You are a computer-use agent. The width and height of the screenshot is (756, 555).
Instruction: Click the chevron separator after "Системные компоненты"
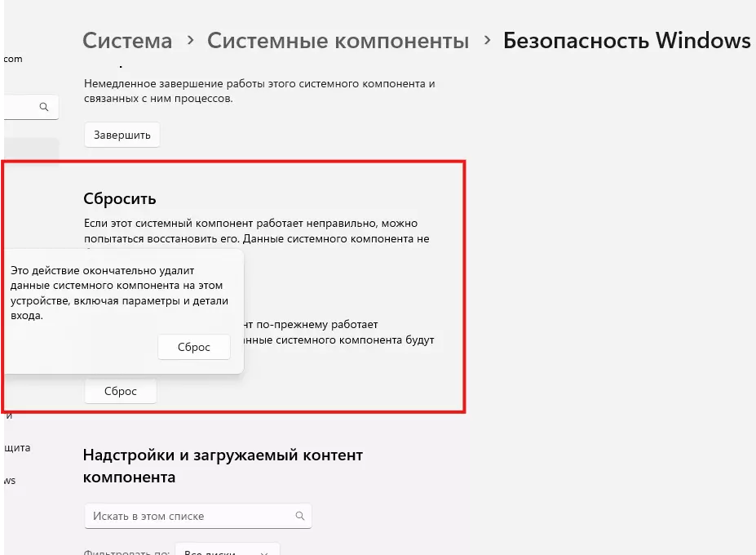(487, 40)
